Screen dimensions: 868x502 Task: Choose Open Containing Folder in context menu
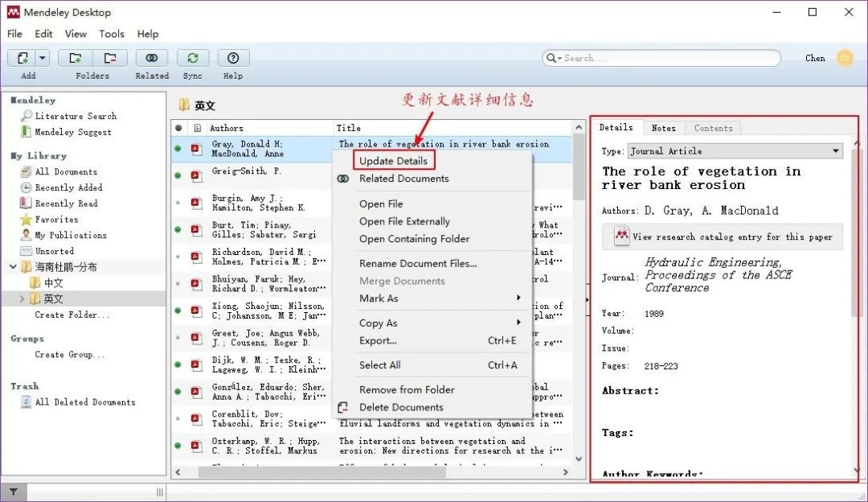pos(414,239)
